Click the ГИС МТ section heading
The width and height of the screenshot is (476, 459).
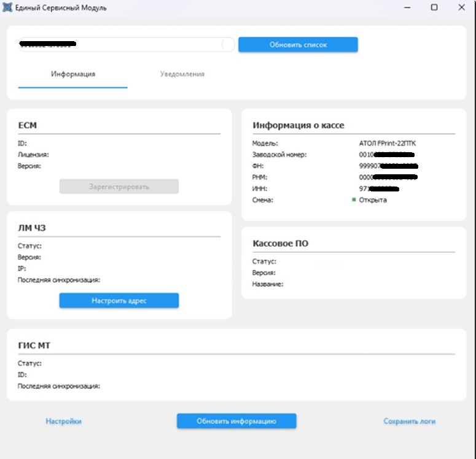pyautogui.click(x=34, y=345)
